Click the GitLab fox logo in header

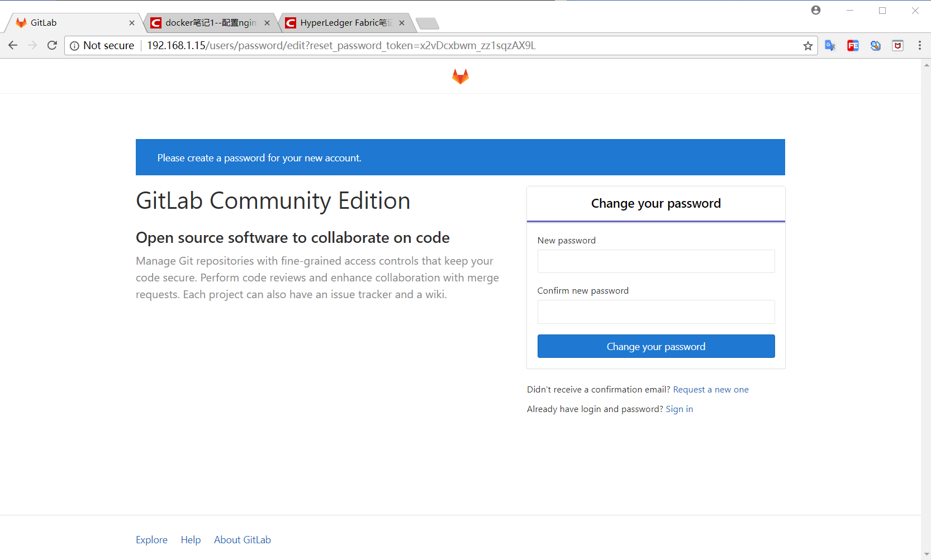[460, 76]
